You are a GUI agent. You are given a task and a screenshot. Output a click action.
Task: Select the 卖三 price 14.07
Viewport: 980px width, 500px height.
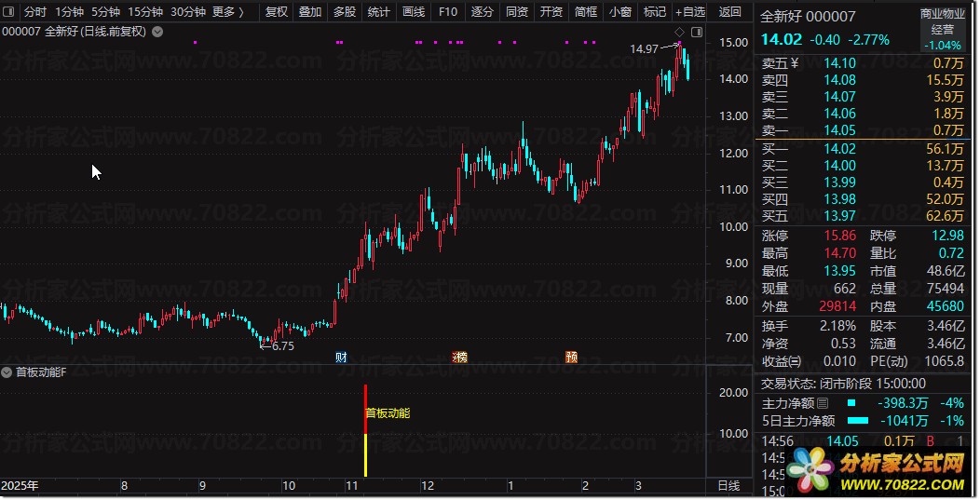coord(839,97)
